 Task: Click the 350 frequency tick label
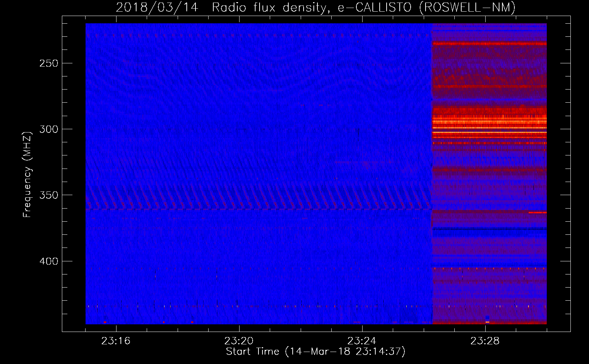tap(49, 195)
